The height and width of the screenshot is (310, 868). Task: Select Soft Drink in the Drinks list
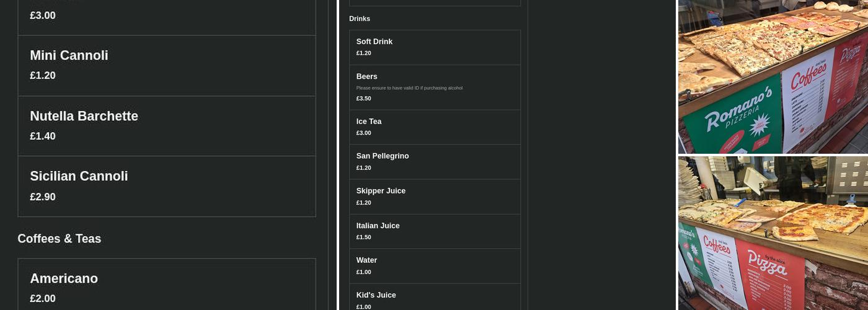(x=435, y=47)
